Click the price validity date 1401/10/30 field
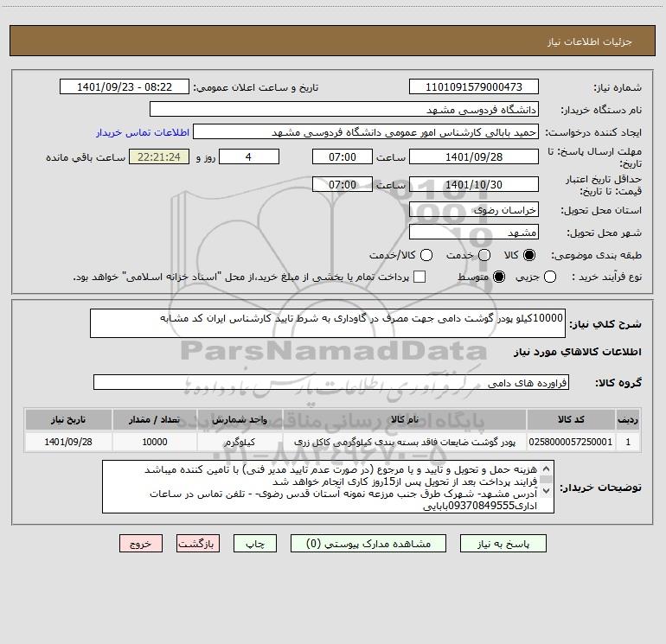Screen dimensions: 666x644 [474, 184]
